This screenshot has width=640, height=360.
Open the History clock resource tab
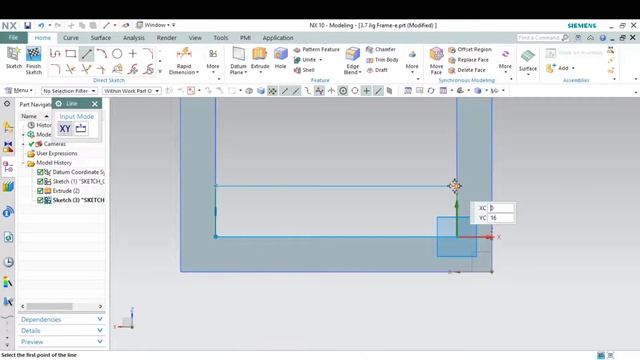8,262
